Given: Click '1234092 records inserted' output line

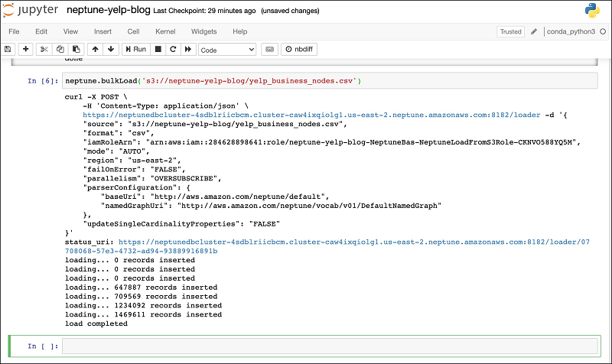Looking at the screenshot, I should [143, 305].
